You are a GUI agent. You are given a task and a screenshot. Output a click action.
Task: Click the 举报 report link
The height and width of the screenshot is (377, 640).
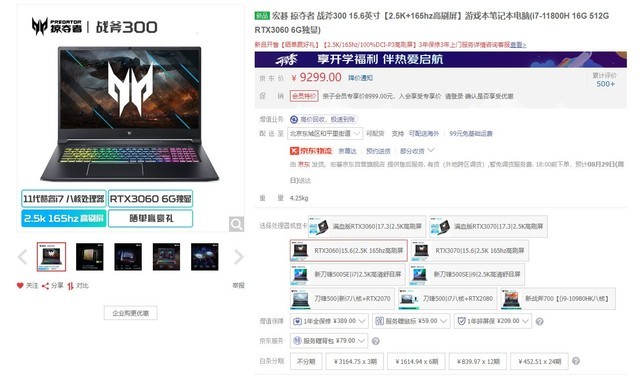click(x=238, y=286)
